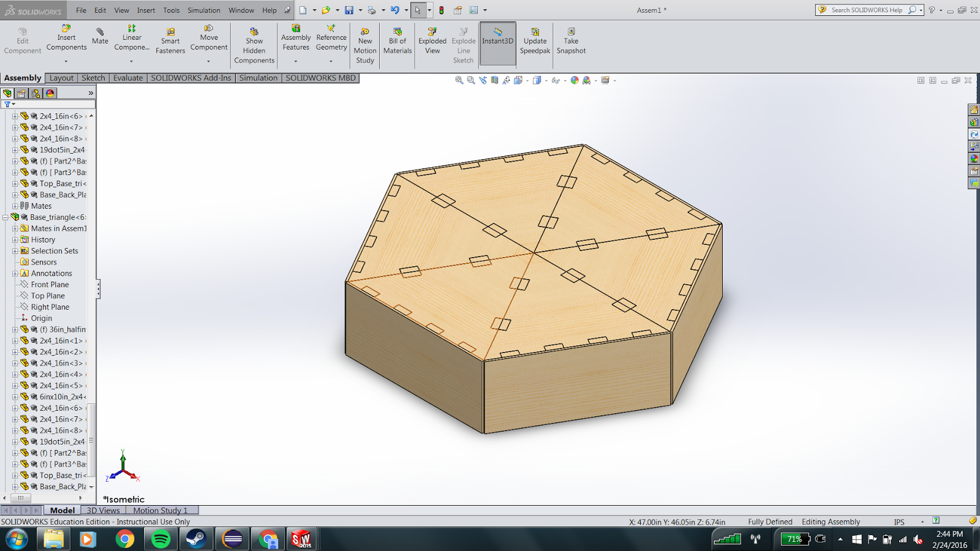Click Take Snapshot tool

[571, 41]
